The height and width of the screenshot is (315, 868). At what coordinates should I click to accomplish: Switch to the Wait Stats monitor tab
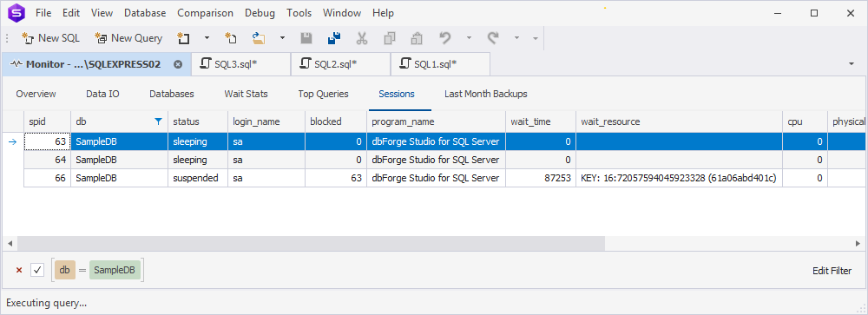[246, 94]
